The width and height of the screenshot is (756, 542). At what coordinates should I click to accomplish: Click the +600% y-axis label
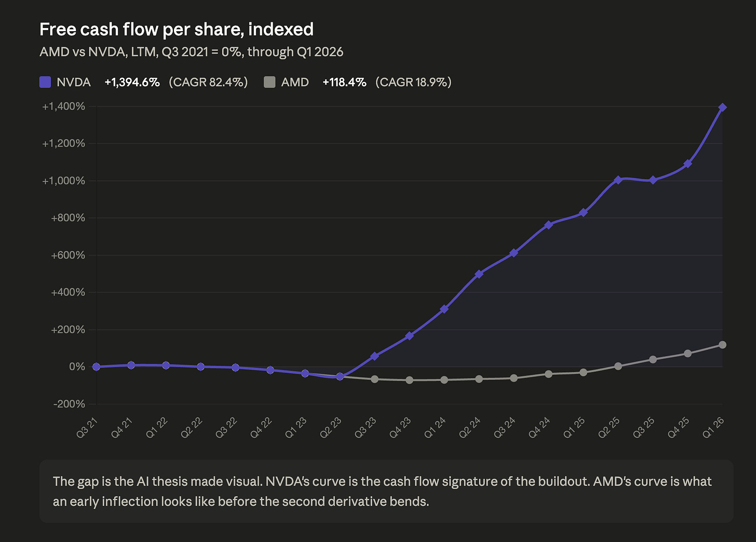pyautogui.click(x=68, y=255)
